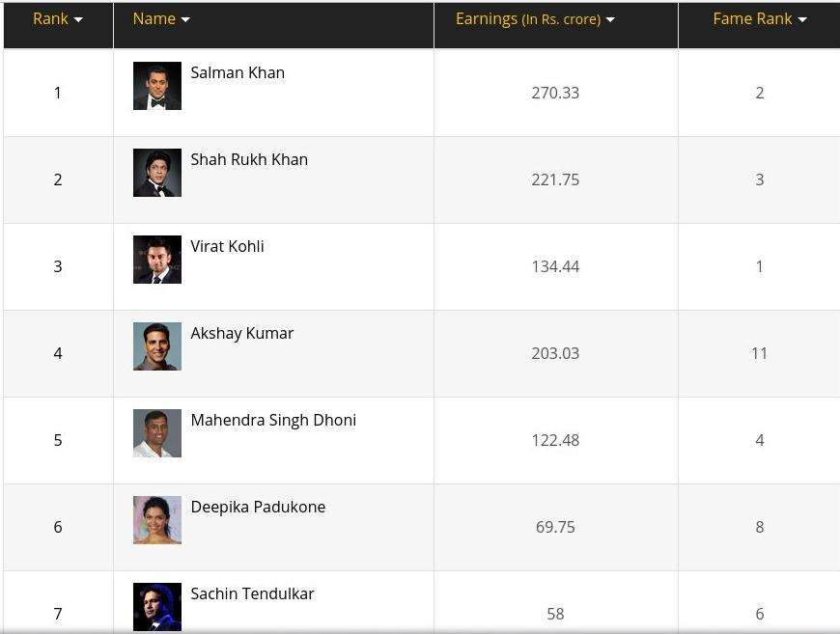The height and width of the screenshot is (634, 840).
Task: Click the Name column sort arrow
Action: (x=185, y=20)
